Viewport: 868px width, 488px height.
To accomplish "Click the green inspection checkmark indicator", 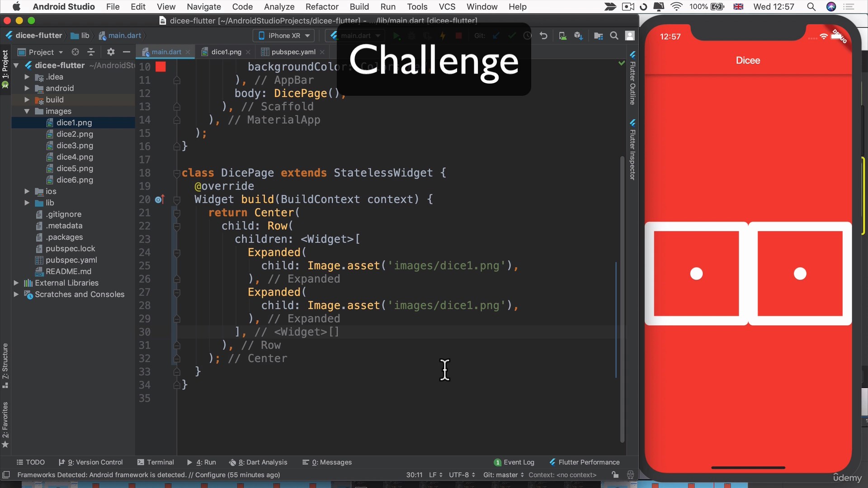I will point(622,63).
